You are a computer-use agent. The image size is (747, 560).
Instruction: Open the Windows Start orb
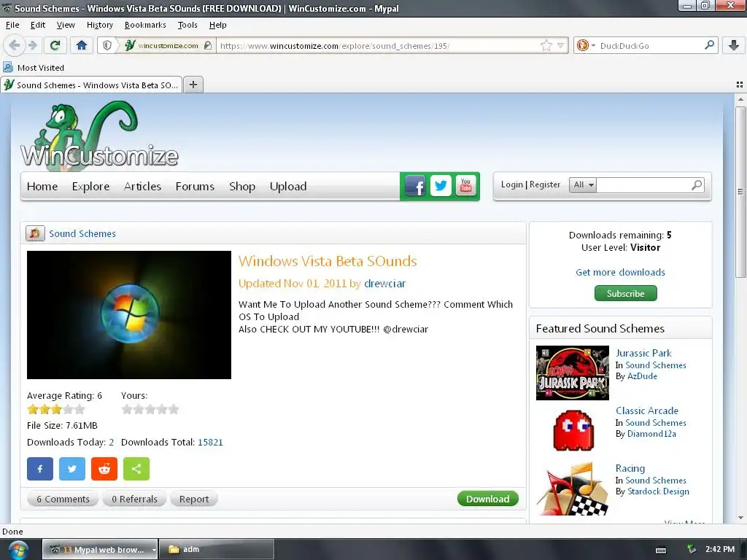[18, 550]
